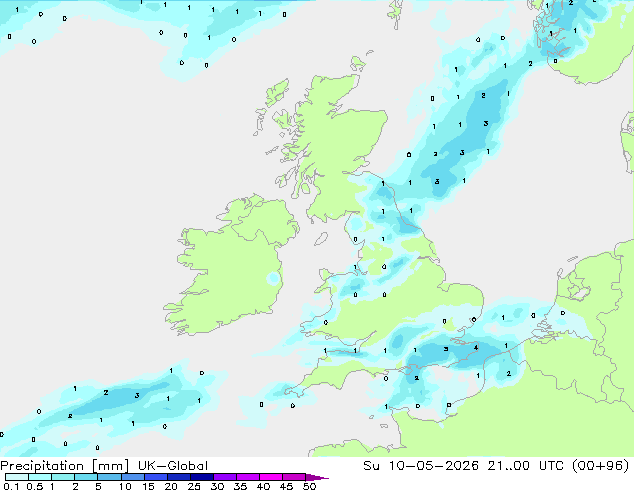The image size is (634, 490).
Task: Pick the dark navy 25–30 mm legend box
Action: point(202,477)
